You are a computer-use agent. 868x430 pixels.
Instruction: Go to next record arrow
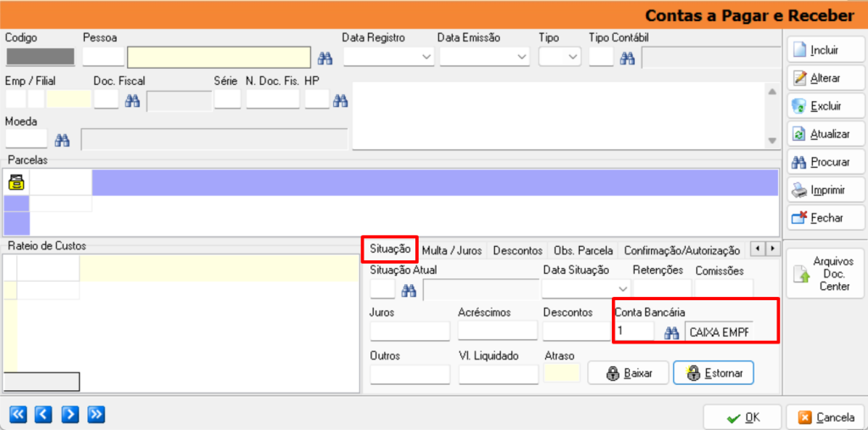tap(70, 414)
